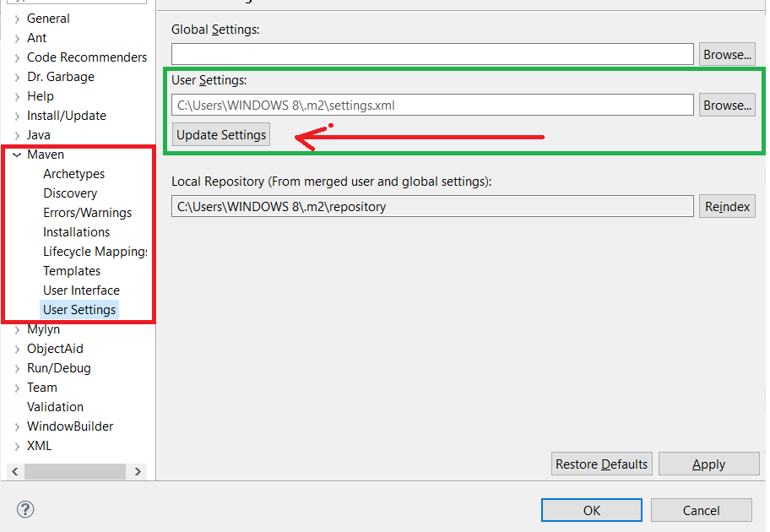Click the Update Settings button
This screenshot has width=770, height=532.
coord(220,133)
